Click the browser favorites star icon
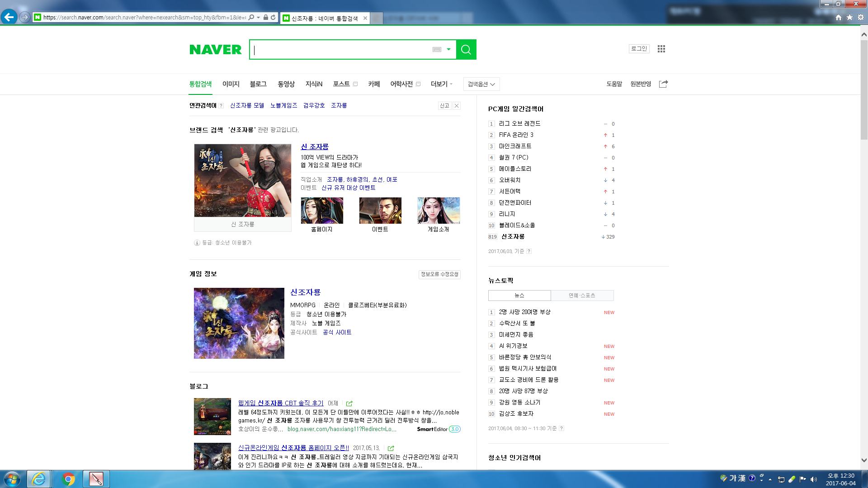The width and height of the screenshot is (868, 488). pos(849,17)
